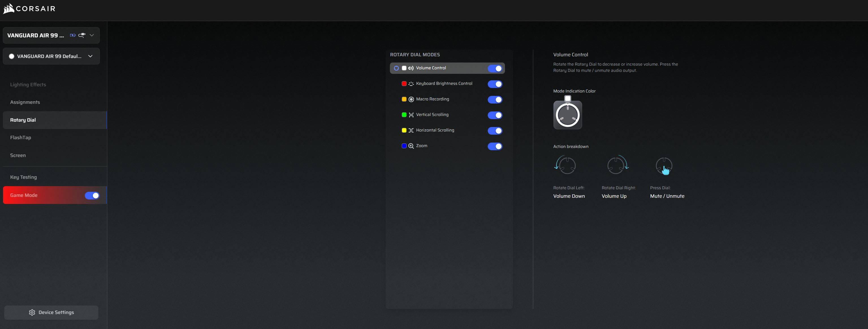This screenshot has width=868, height=329.
Task: Go to Key Testing
Action: (23, 177)
